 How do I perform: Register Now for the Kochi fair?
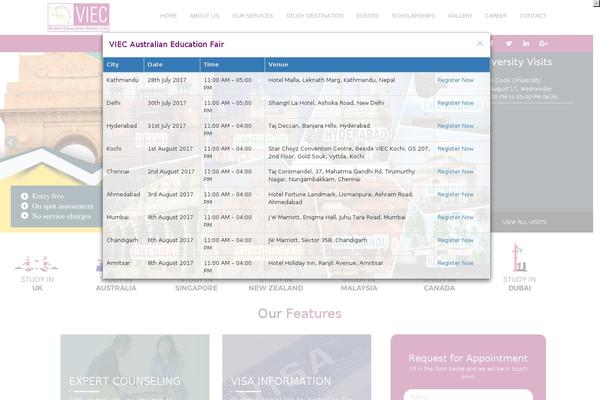(455, 149)
